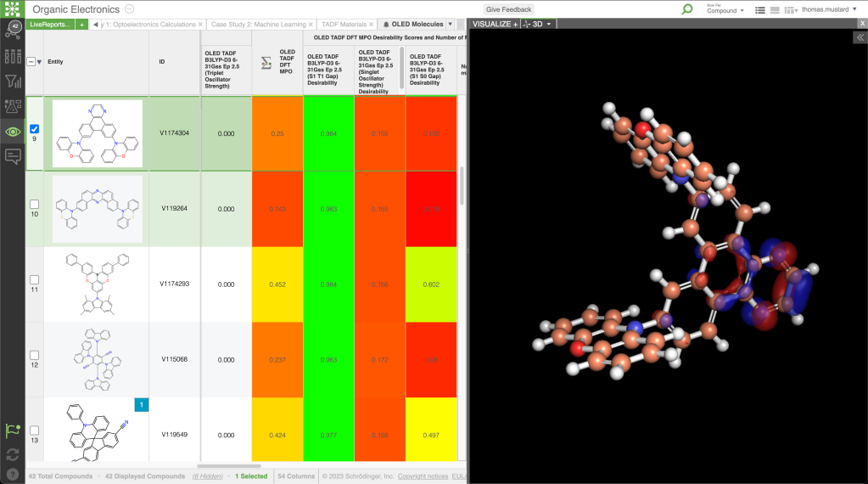Switch to tile view icon
This screenshot has width=868, height=484.
pos(775,10)
